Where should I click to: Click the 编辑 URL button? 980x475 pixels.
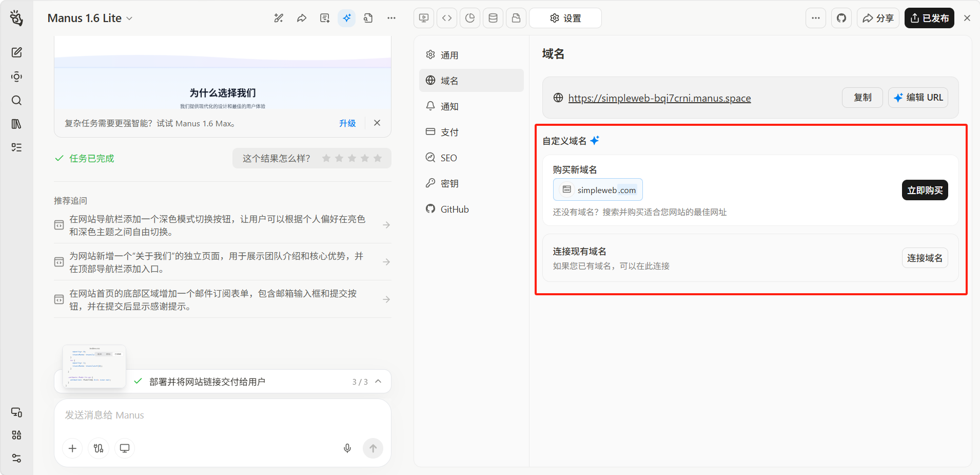(x=918, y=98)
